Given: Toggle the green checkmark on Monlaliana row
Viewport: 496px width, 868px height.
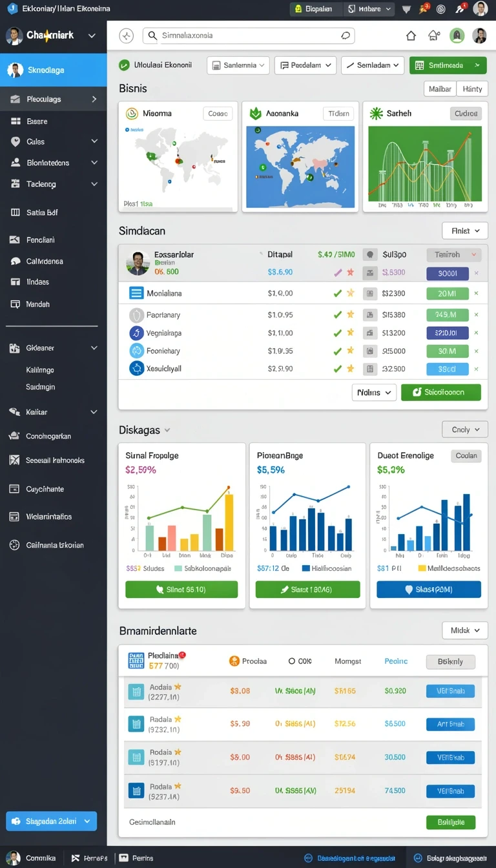Looking at the screenshot, I should 337,293.
